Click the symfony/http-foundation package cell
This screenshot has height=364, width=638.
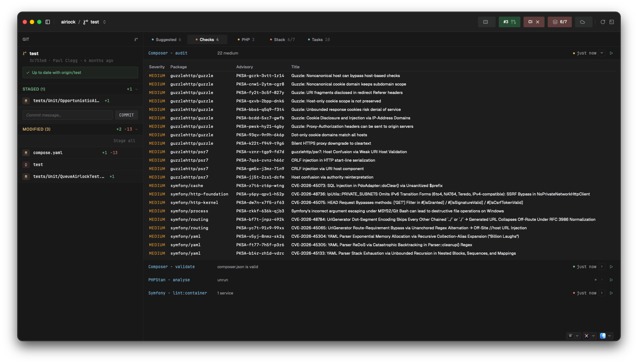pos(199,194)
